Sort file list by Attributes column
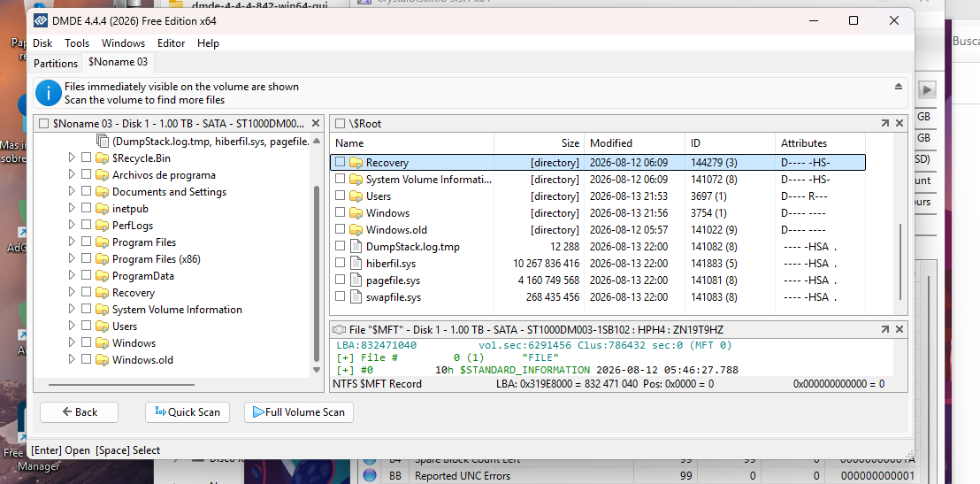 tap(820, 143)
